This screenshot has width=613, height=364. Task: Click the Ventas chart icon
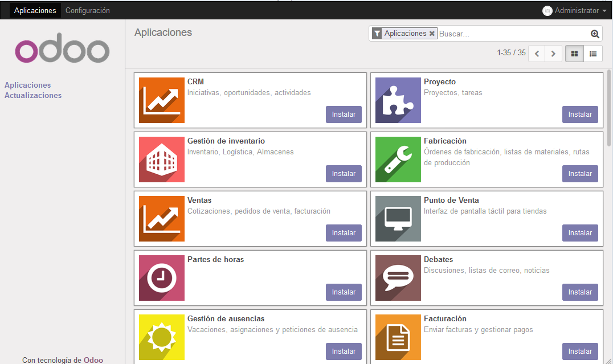(x=161, y=219)
